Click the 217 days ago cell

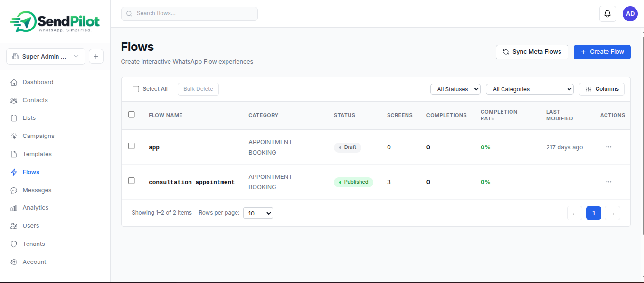565,147
